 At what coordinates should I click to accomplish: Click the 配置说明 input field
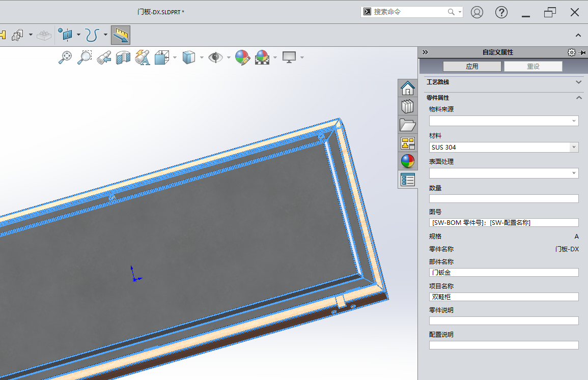coord(503,345)
